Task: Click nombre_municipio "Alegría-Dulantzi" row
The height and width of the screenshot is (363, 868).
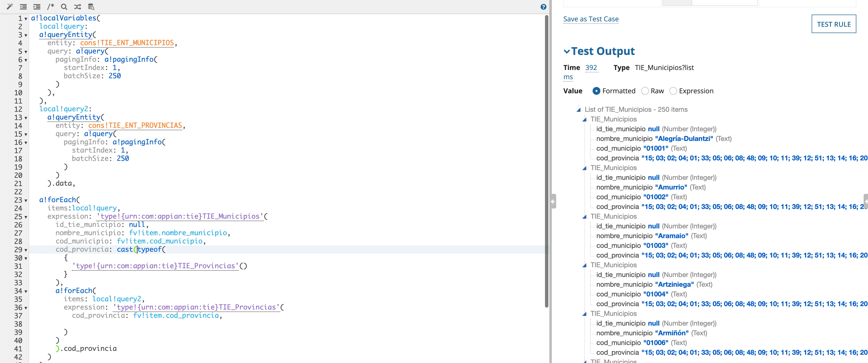Action: (x=664, y=139)
